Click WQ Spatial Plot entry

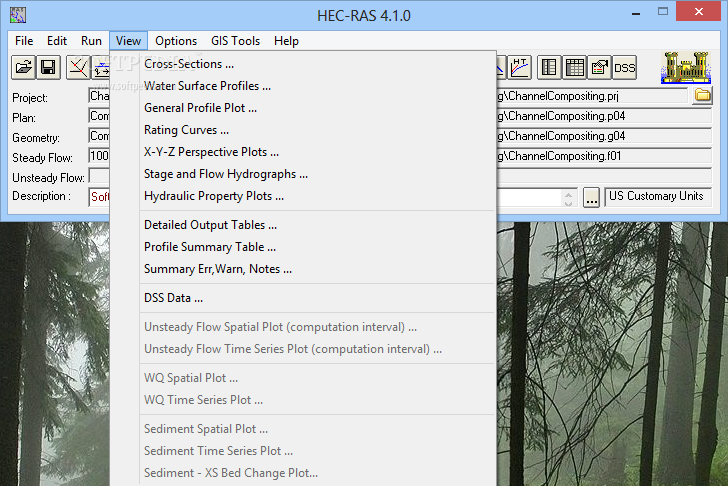(x=303, y=378)
